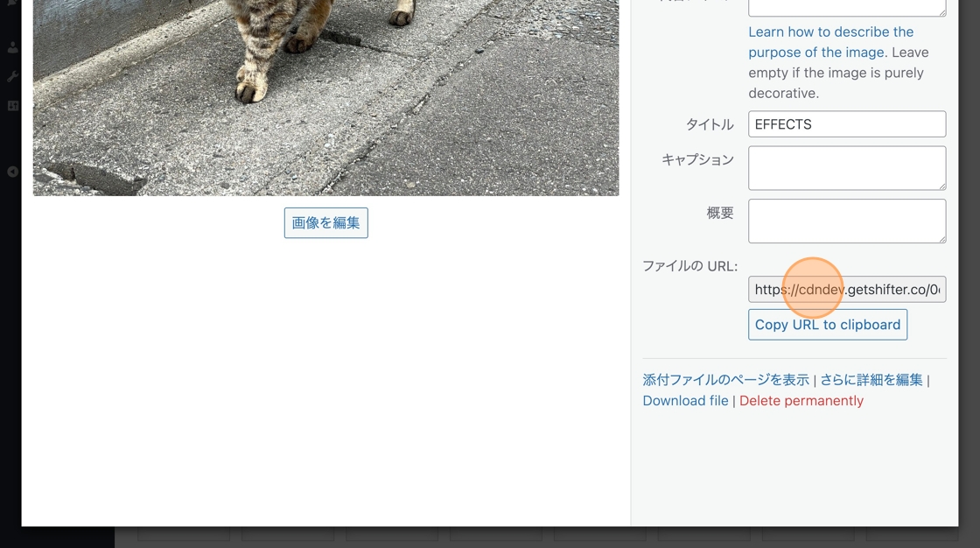Open the Settings sliders icon in sidebar
The height and width of the screenshot is (548, 980).
pos(12,106)
